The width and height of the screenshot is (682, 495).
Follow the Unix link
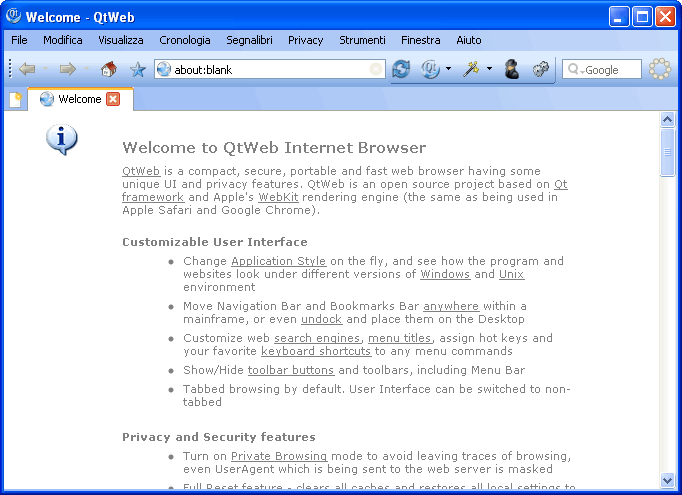(x=512, y=274)
